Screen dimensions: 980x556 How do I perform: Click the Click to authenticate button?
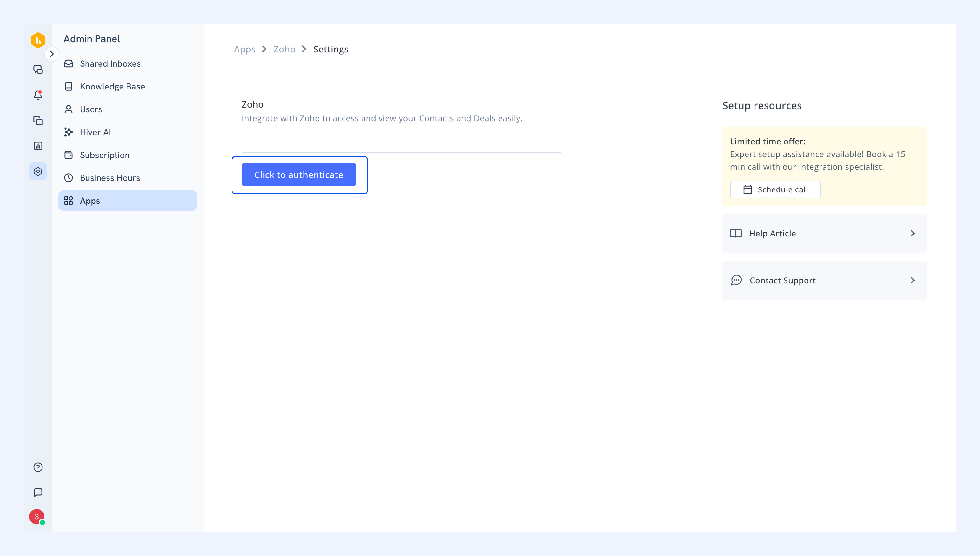pyautogui.click(x=299, y=175)
